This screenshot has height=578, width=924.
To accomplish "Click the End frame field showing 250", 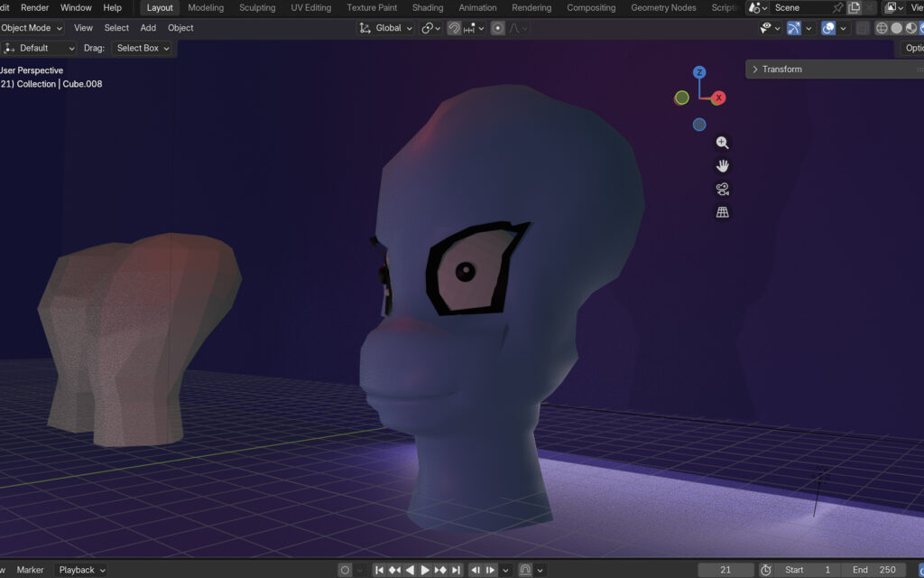I will [x=874, y=570].
